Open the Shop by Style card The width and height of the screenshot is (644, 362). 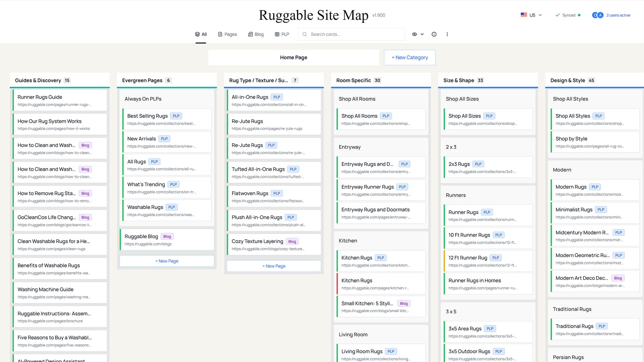pyautogui.click(x=595, y=142)
